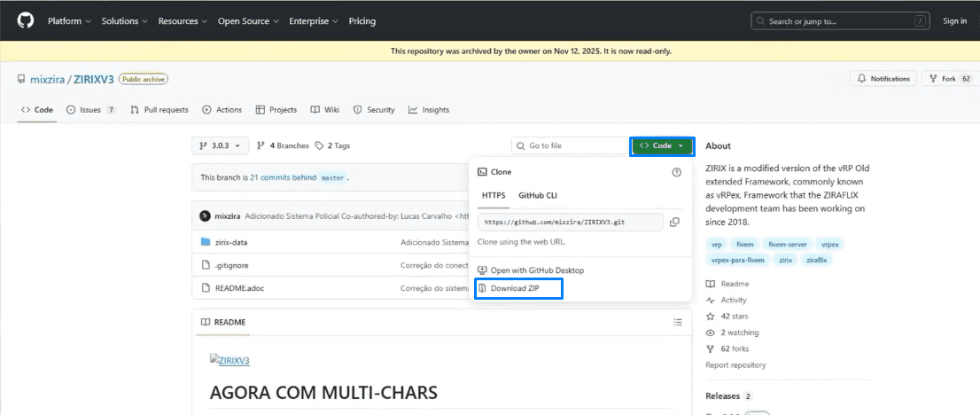
Task: Expand the Platform menu
Action: (69, 20)
